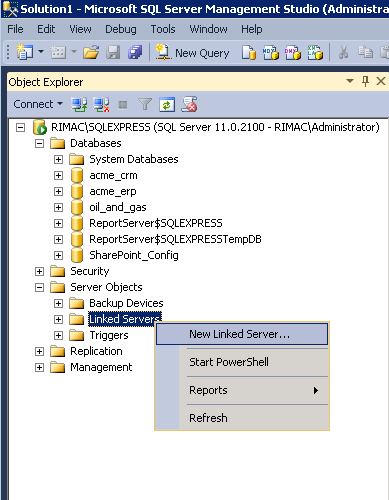Expand the oil_and_gas database
This screenshot has width=389, height=500.
point(58,208)
